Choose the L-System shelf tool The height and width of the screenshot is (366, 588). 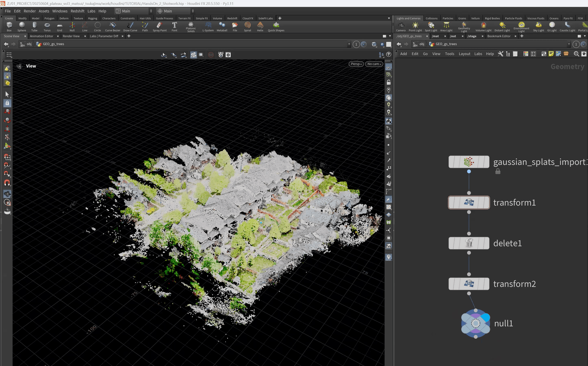pyautogui.click(x=208, y=26)
